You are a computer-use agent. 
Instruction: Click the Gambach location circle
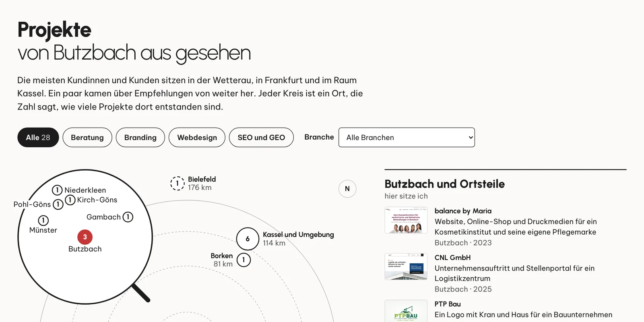128,217
